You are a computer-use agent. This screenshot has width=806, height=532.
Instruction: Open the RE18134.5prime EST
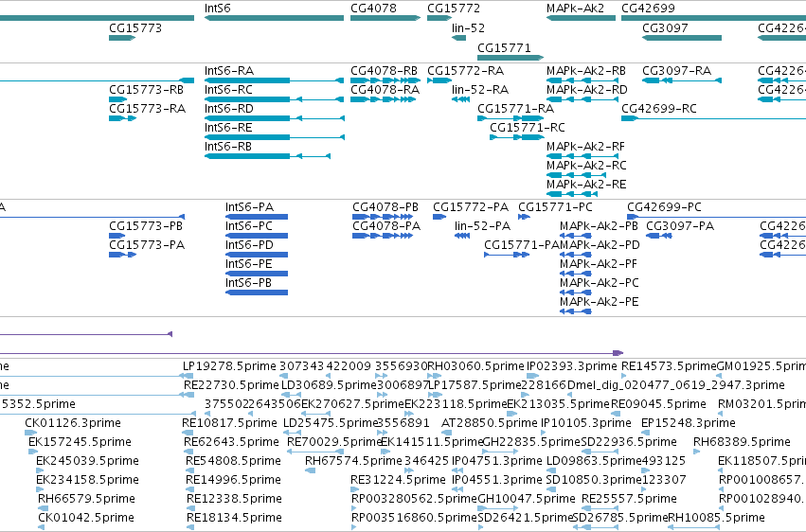tap(234, 519)
